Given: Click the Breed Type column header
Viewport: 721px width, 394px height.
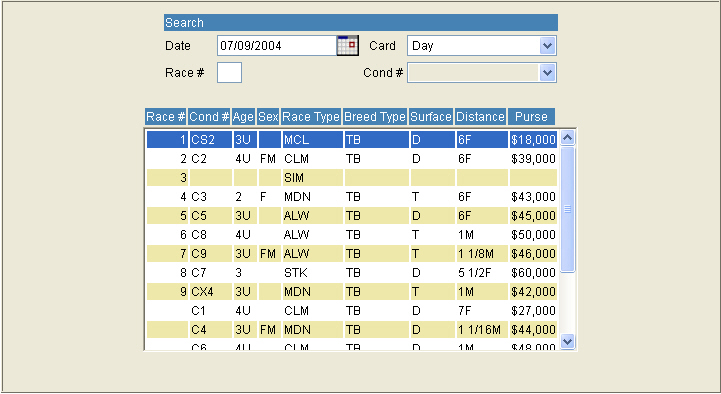Looking at the screenshot, I should (375, 117).
